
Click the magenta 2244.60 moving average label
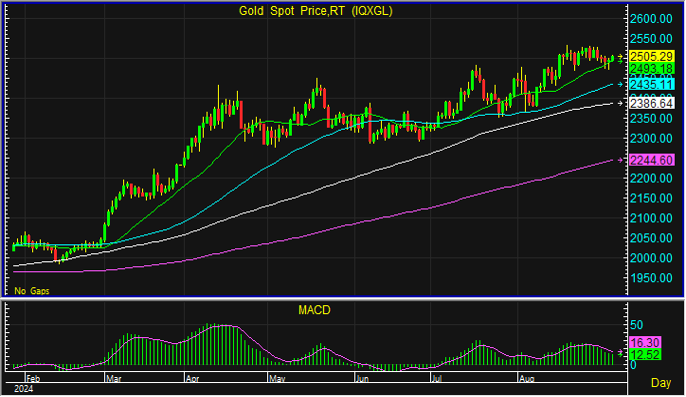click(651, 160)
